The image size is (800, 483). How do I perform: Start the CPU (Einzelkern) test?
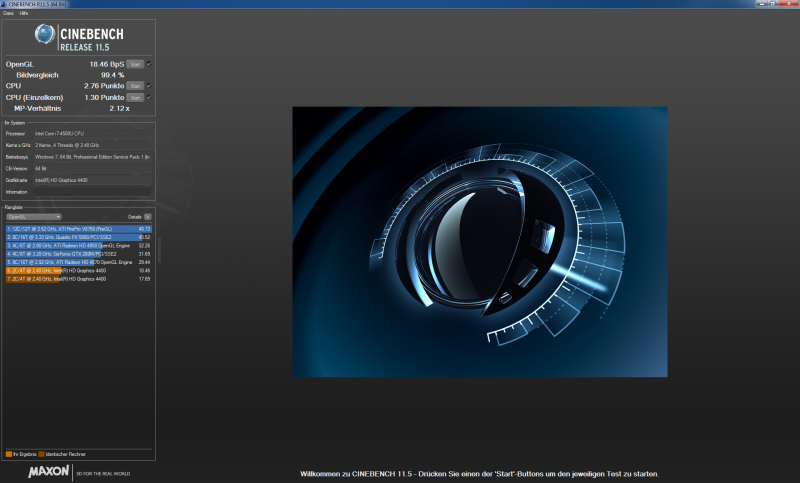pyautogui.click(x=135, y=97)
